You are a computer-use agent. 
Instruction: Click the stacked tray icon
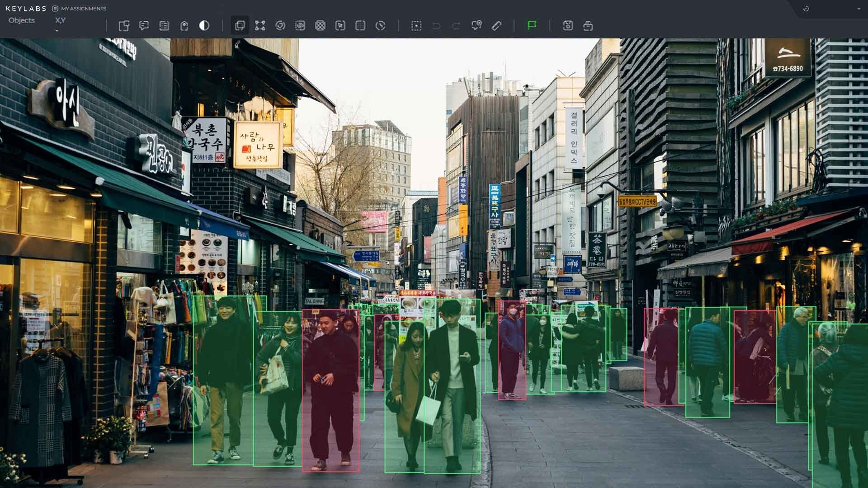click(588, 26)
